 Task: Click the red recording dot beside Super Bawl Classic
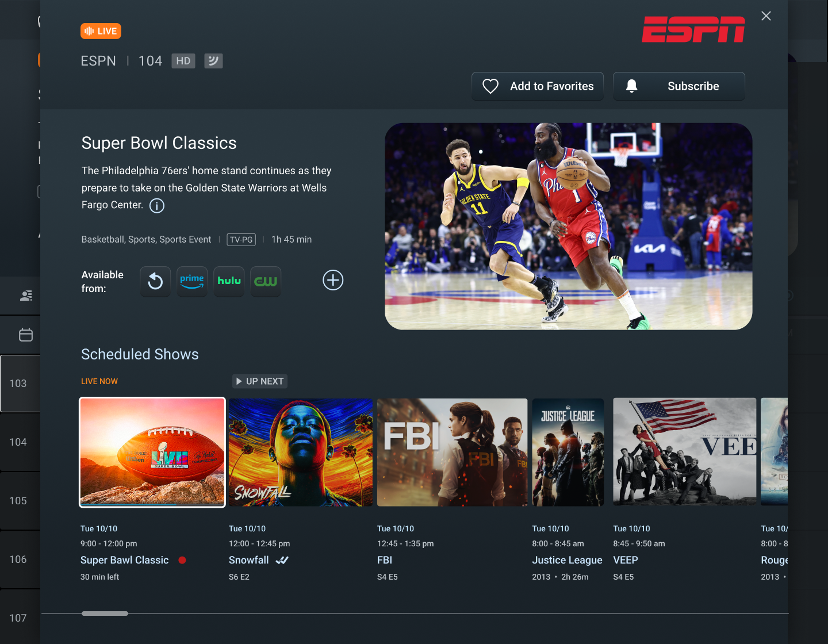tap(182, 560)
